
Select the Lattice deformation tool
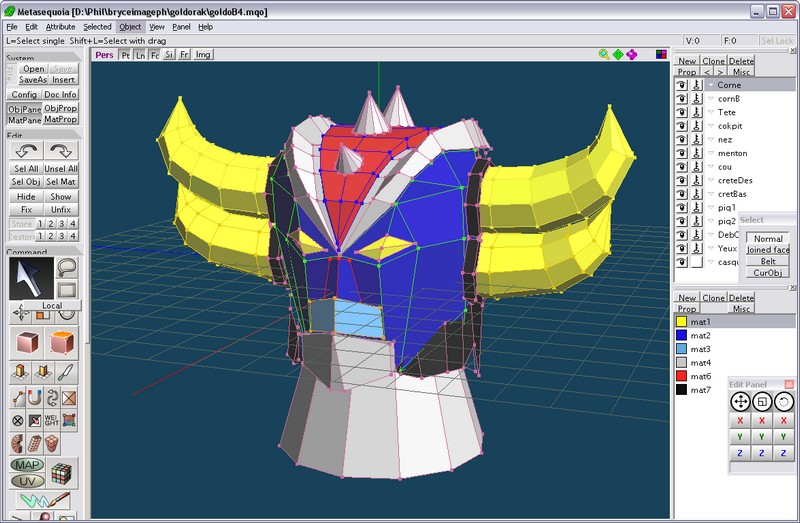(x=52, y=444)
